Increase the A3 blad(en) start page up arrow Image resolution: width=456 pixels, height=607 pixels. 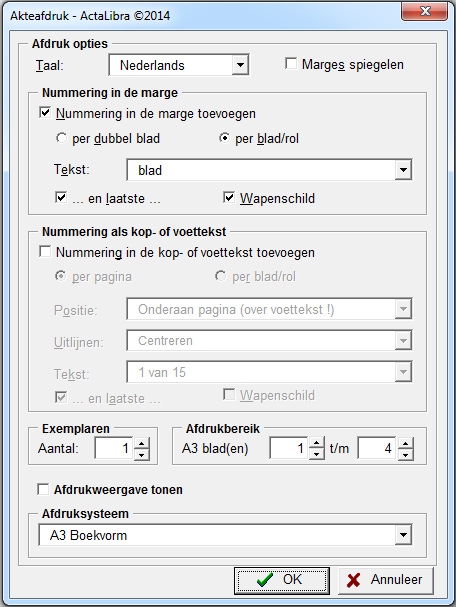317,444
